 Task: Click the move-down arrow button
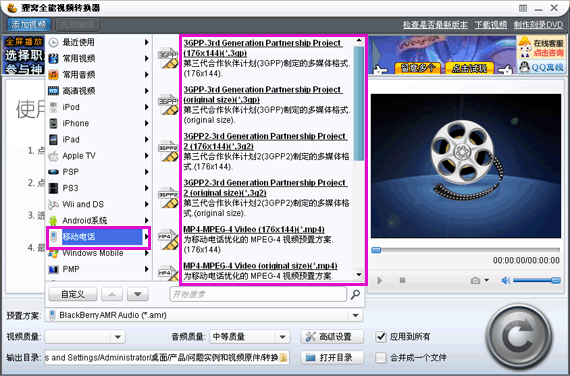[137, 294]
